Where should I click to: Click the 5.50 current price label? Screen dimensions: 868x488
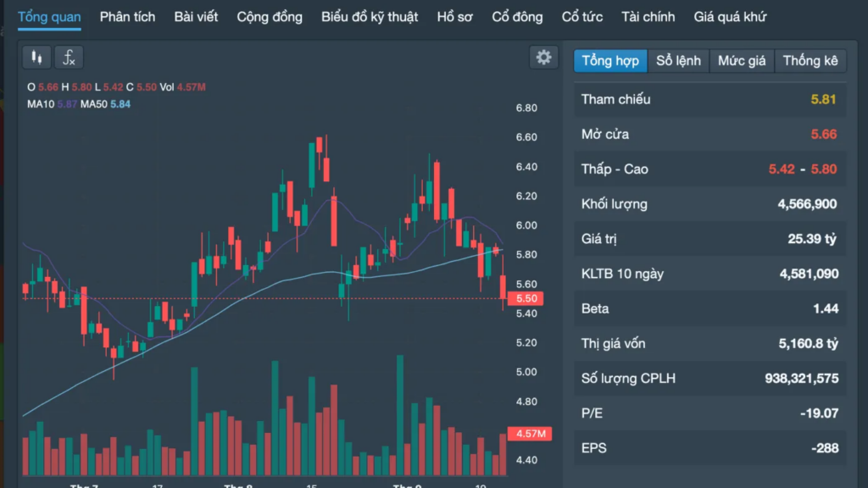point(525,299)
